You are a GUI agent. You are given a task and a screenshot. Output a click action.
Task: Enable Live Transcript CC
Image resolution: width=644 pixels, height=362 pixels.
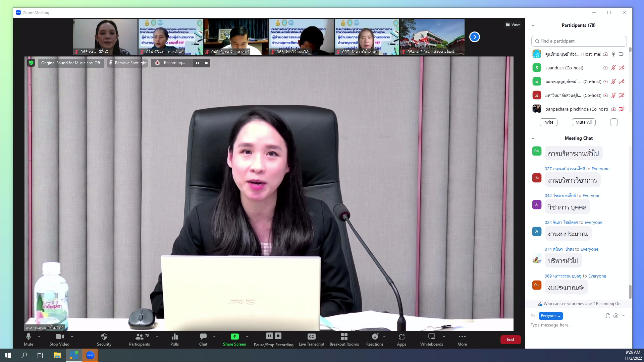(x=311, y=339)
